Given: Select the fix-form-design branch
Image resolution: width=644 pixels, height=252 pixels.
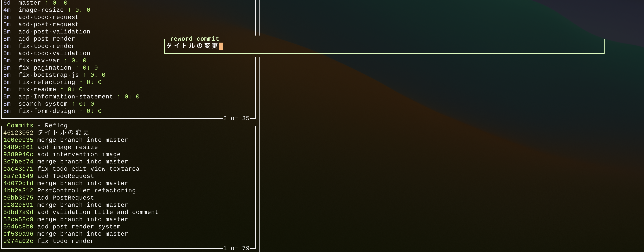Looking at the screenshot, I should click(46, 111).
